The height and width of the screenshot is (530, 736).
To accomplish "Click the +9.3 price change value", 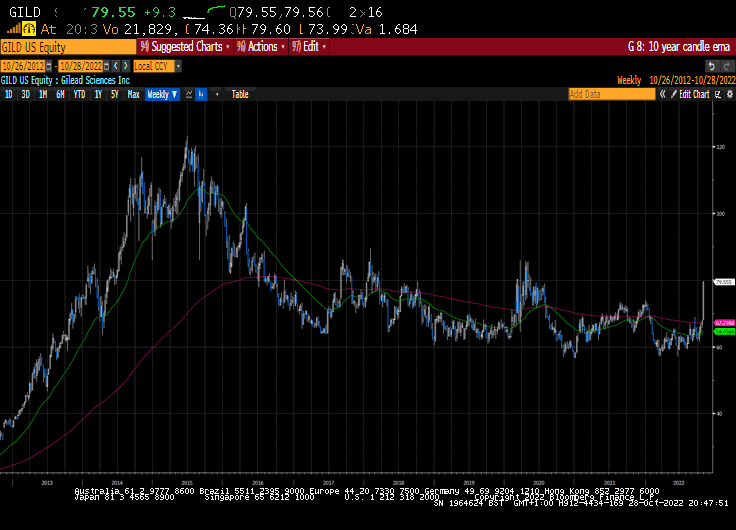I will point(160,12).
